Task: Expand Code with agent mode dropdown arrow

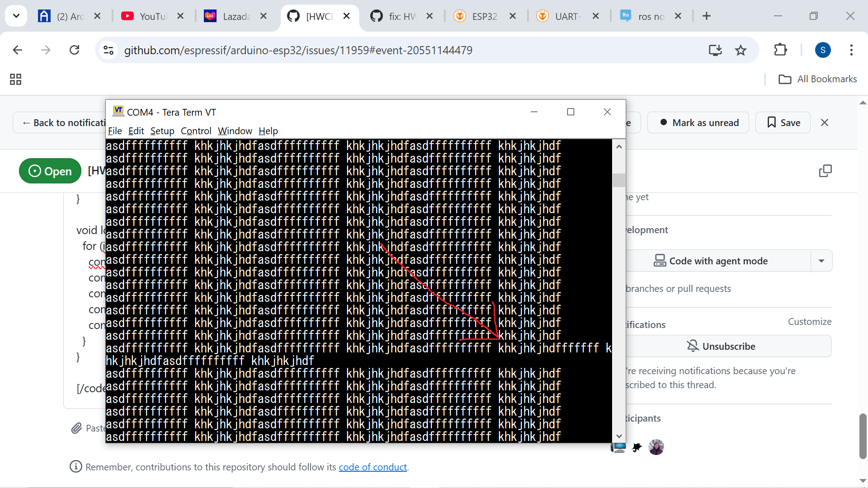Action: (x=821, y=261)
